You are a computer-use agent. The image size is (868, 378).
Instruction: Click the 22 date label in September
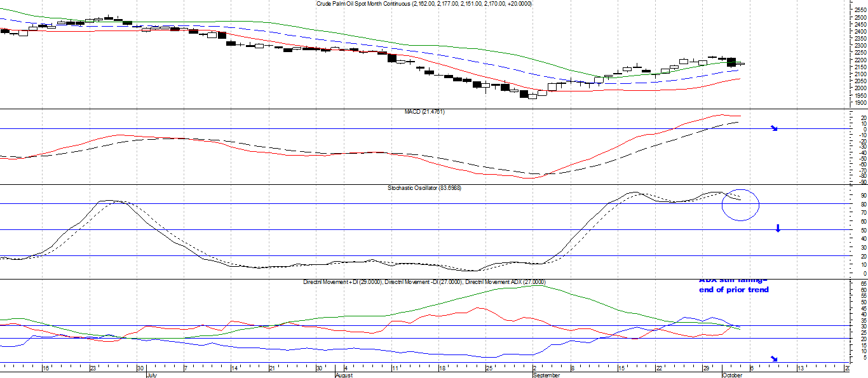tap(660, 368)
